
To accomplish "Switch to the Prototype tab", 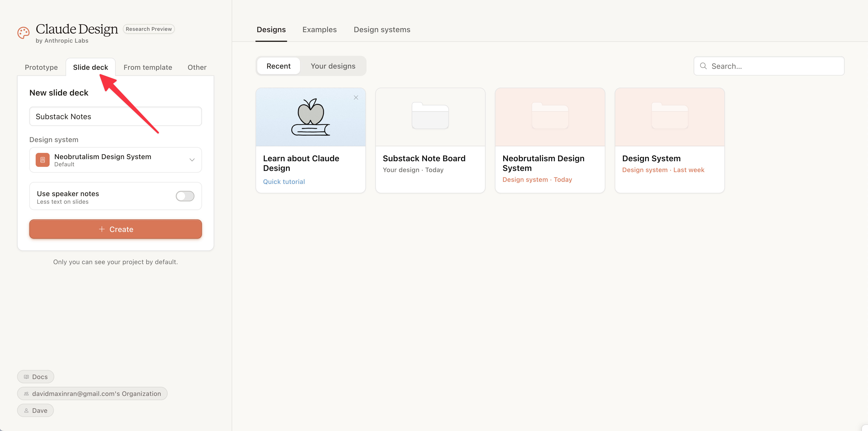I will coord(41,67).
